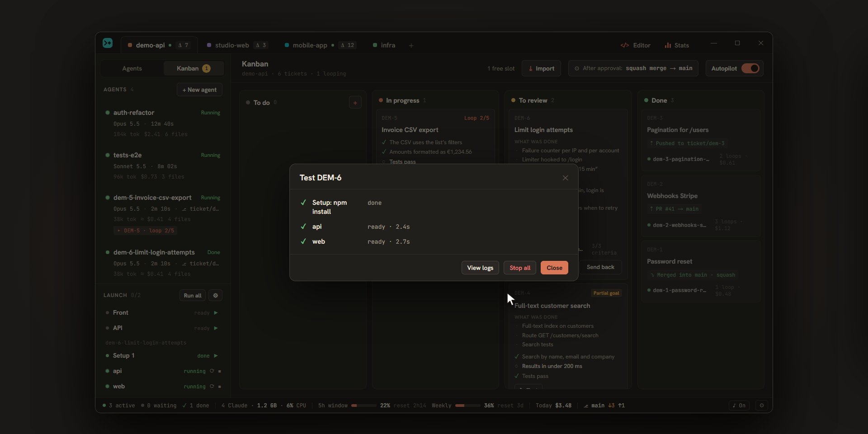Restart the running web process

(x=212, y=387)
